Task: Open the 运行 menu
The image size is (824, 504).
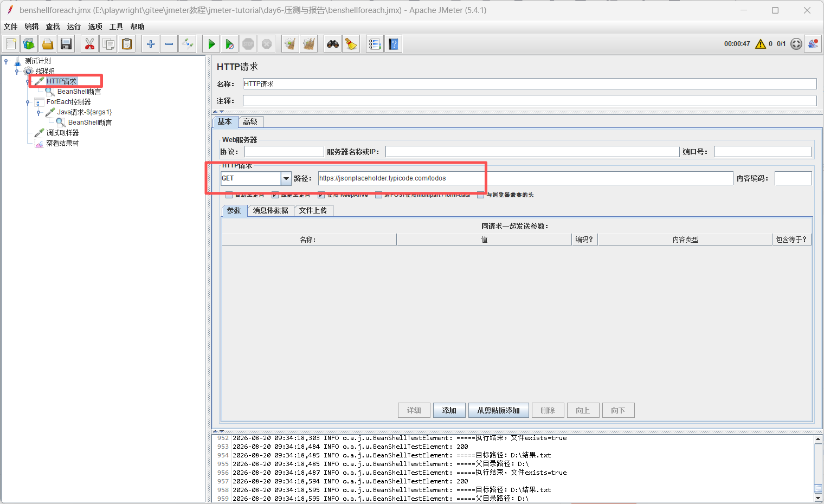Action: pos(74,27)
